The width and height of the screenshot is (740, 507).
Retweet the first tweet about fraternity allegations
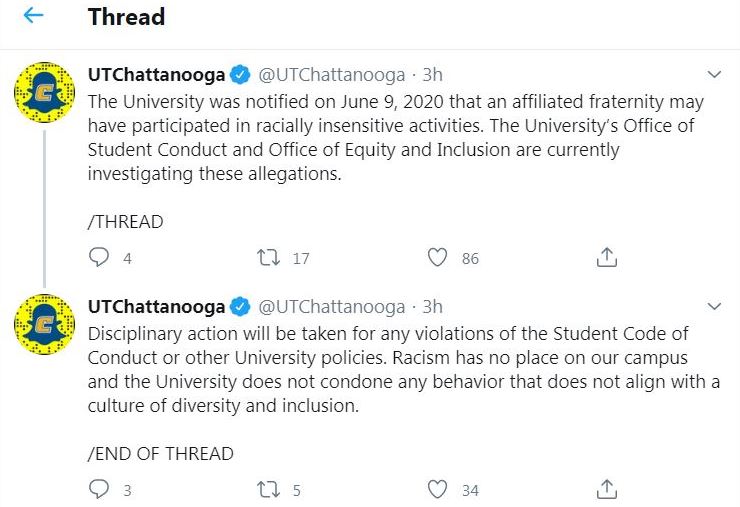click(x=268, y=258)
